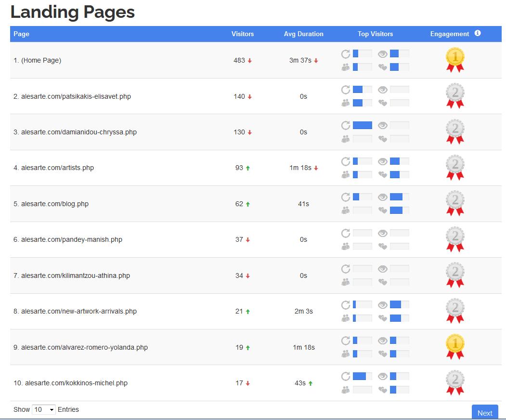Click the silver medal for patsikakis-elisavet.php row
506x420 pixels.
click(455, 96)
